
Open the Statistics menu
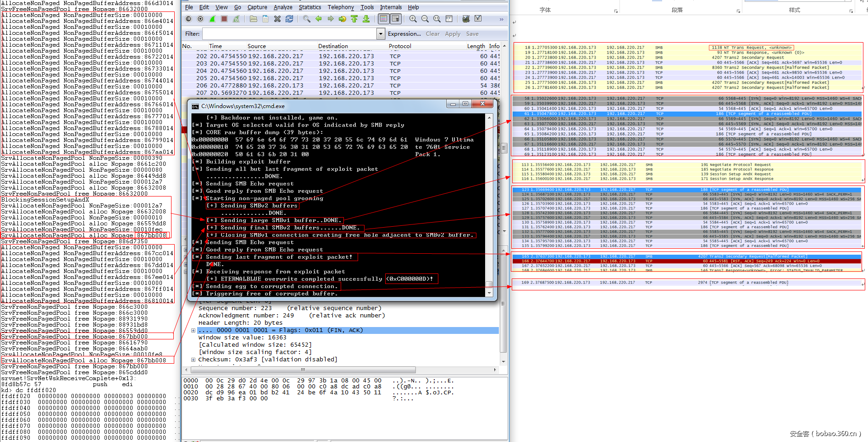[x=310, y=7]
